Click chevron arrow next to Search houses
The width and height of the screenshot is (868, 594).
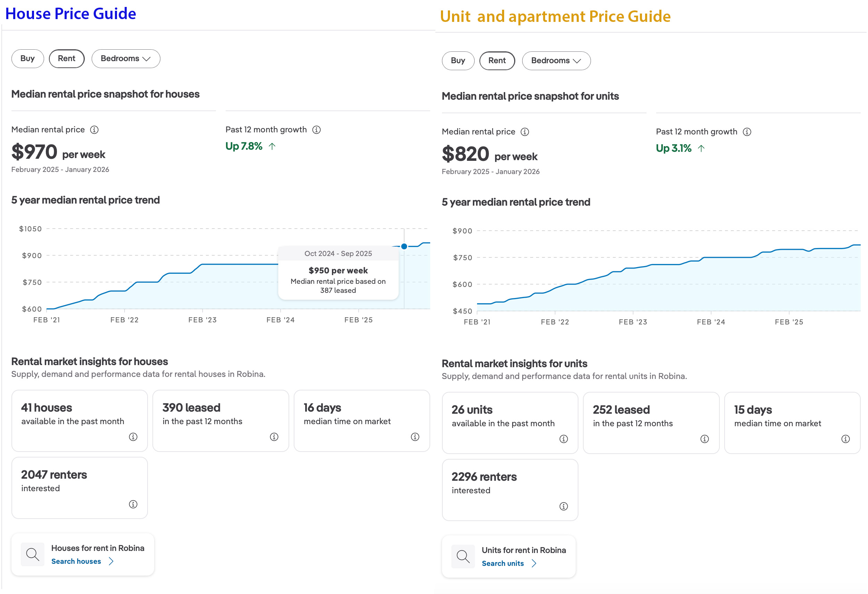pyautogui.click(x=111, y=562)
